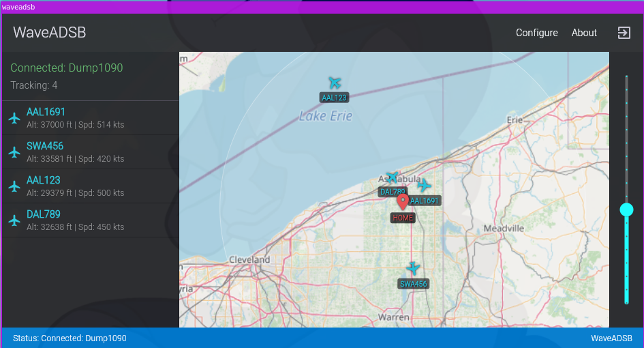Click the top of the zoom slider track

[626, 78]
